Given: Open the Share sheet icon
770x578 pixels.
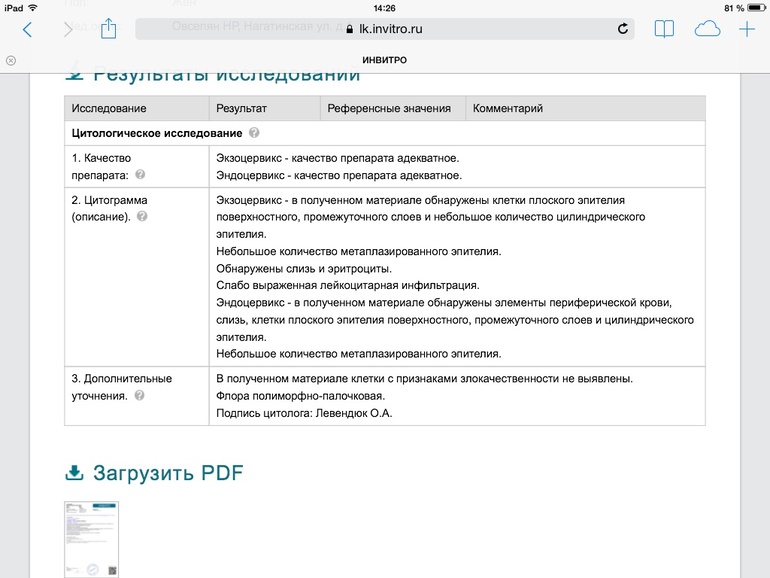Looking at the screenshot, I should [109, 28].
